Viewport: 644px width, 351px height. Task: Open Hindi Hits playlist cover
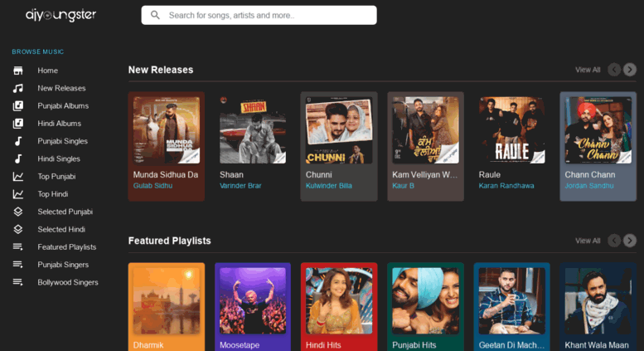(339, 301)
